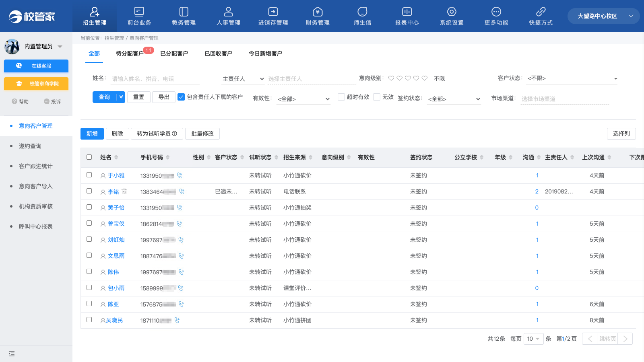Open the 快捷方式 shortcut icon
644x362 pixels.
541,12
